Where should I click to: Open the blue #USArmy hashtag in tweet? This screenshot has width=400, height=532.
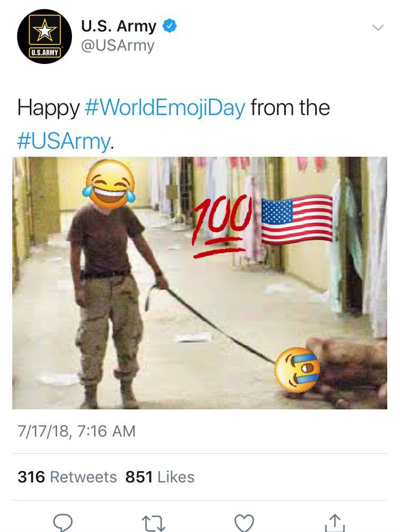pyautogui.click(x=63, y=141)
